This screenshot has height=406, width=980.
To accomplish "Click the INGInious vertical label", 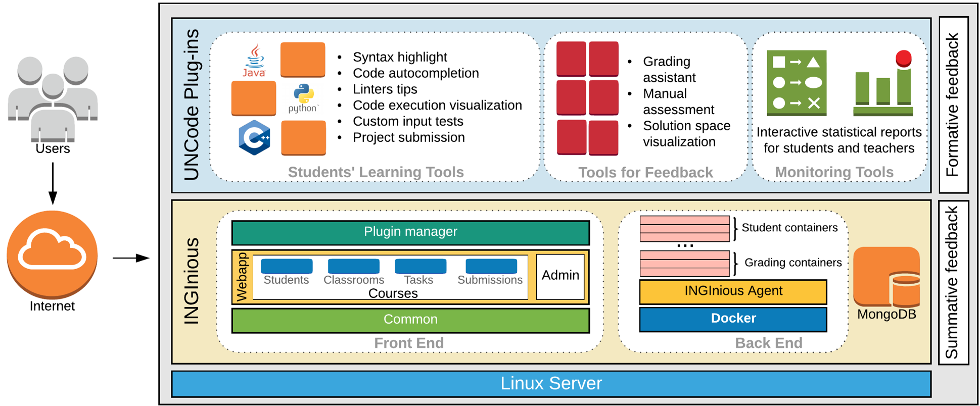I will click(192, 281).
